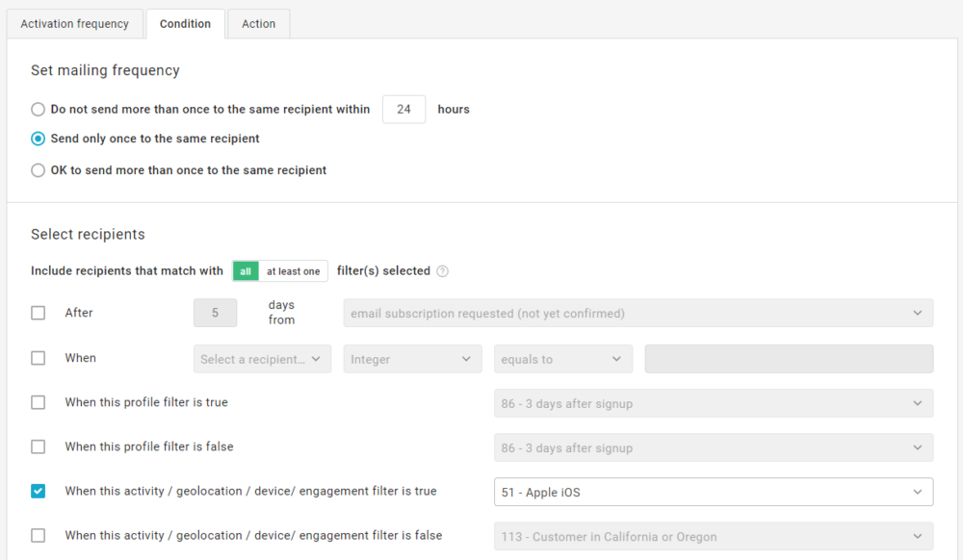Switch to the Activation frequency tab
This screenshot has width=963, height=560.
(x=74, y=24)
